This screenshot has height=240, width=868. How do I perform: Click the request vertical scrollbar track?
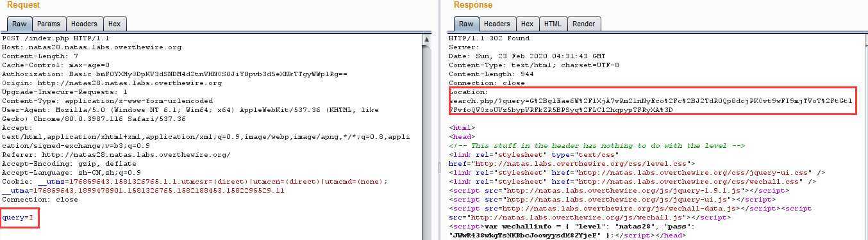[427, 141]
